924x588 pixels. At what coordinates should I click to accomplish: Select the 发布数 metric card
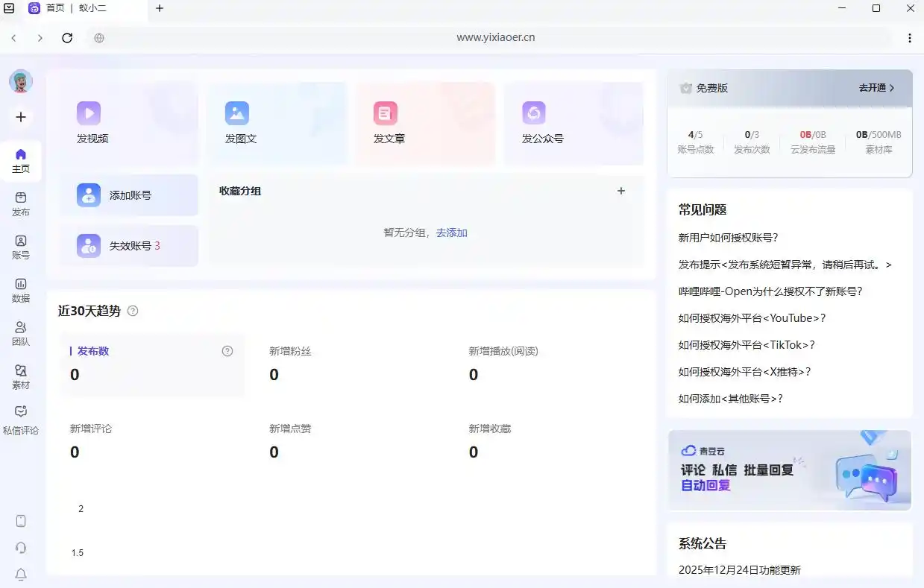152,364
